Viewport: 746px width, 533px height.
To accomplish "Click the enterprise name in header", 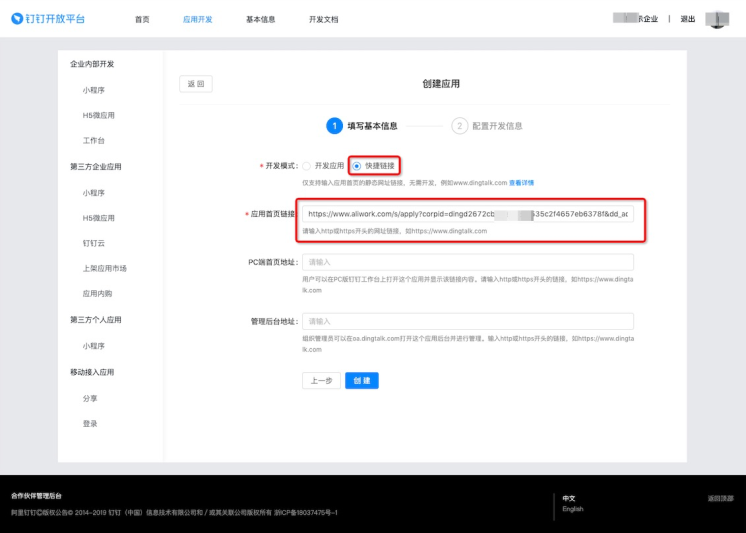I will point(635,19).
